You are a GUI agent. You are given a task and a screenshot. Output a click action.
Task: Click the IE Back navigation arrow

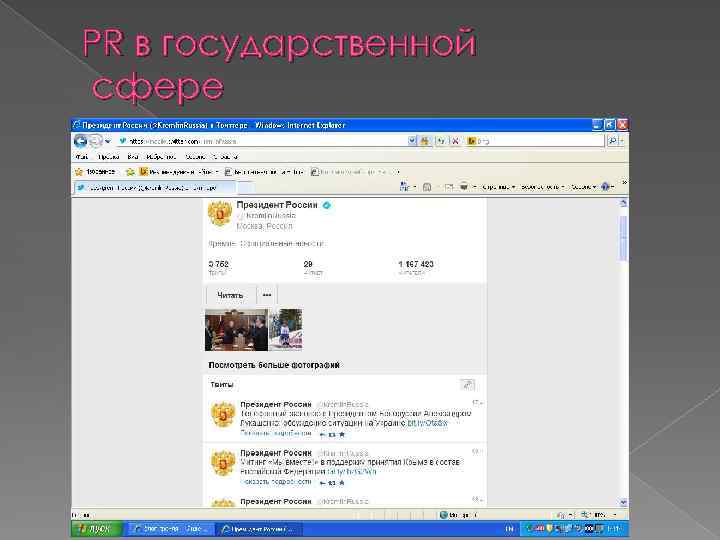click(x=80, y=141)
